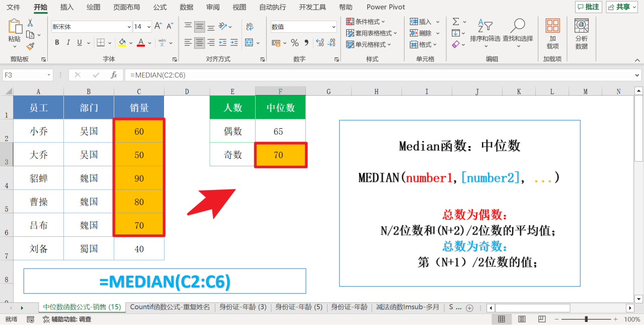Apply yellow fill color swatch
The height and width of the screenshot is (325, 644).
coord(122,43)
